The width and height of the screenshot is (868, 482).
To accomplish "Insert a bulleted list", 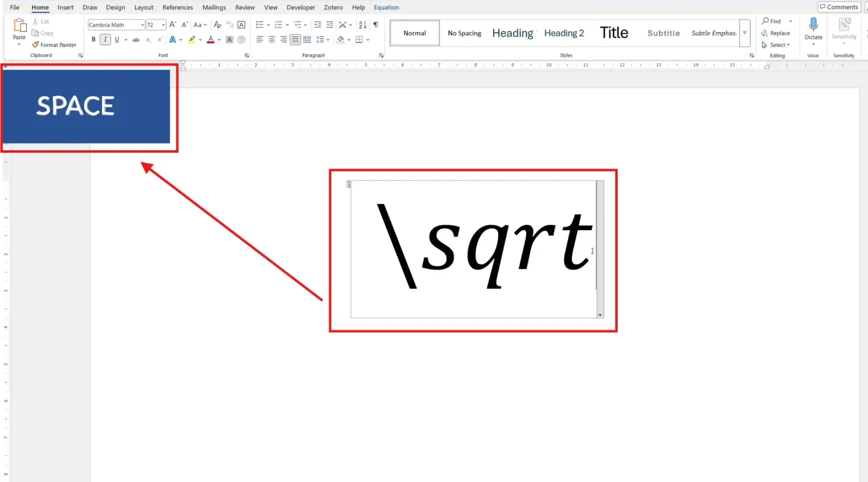I will pyautogui.click(x=260, y=24).
